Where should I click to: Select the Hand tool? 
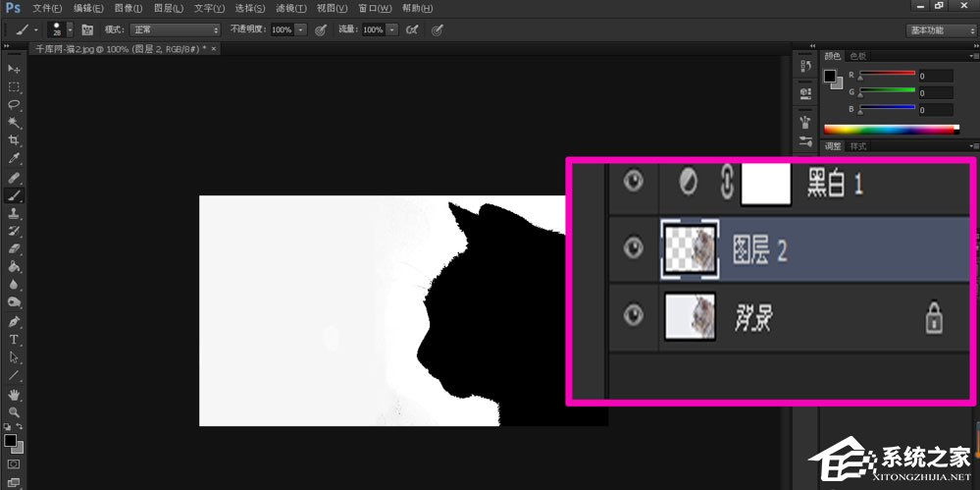pos(14,395)
